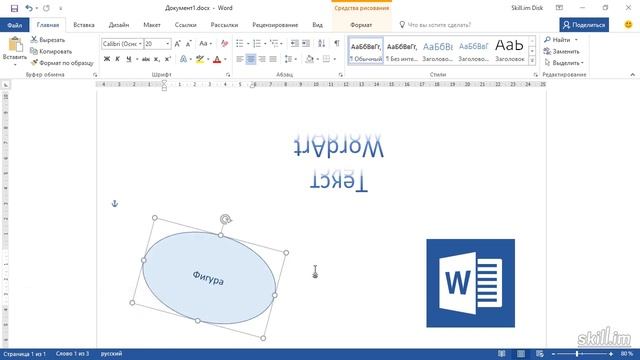Viewport: 640px width, 360px height.
Task: Sort the text alphabetically
Action: (x=322, y=43)
